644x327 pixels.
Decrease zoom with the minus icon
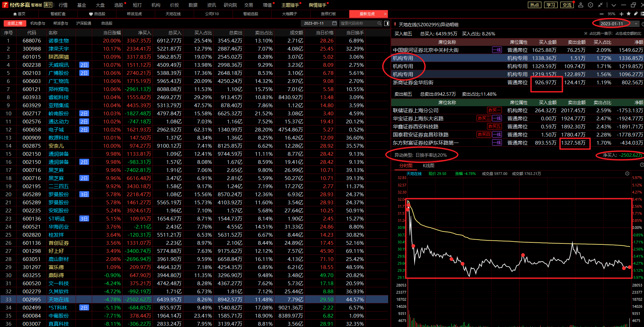[601, 14]
